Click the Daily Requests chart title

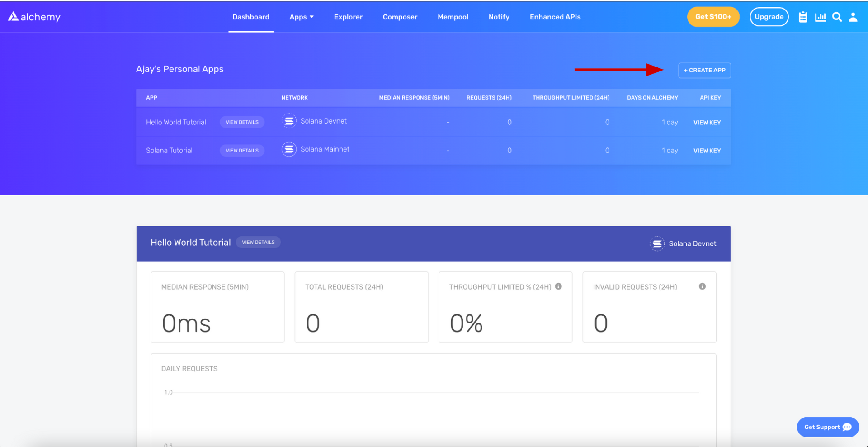click(189, 369)
